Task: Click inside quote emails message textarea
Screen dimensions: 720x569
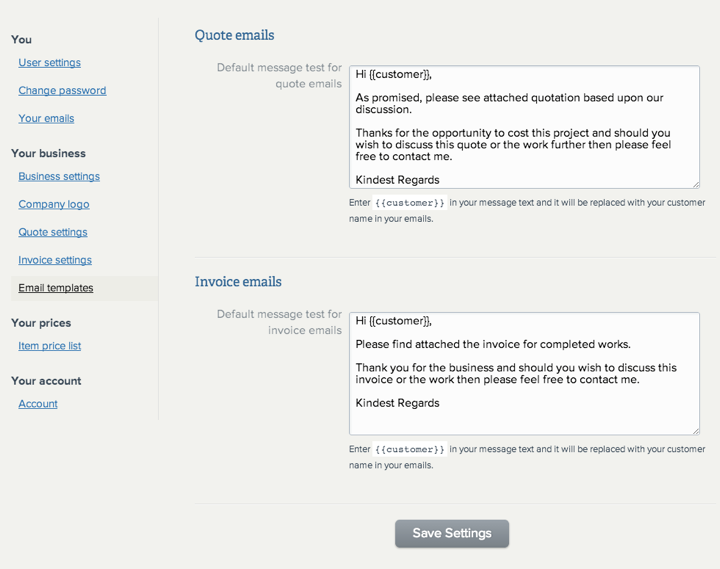Action: coord(524,127)
